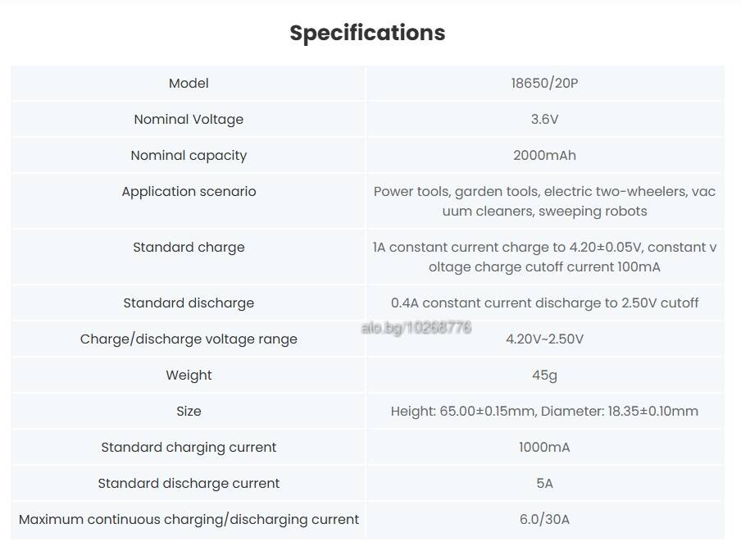Click the 45g weight value
Screen dimensions: 741x560
544,376
